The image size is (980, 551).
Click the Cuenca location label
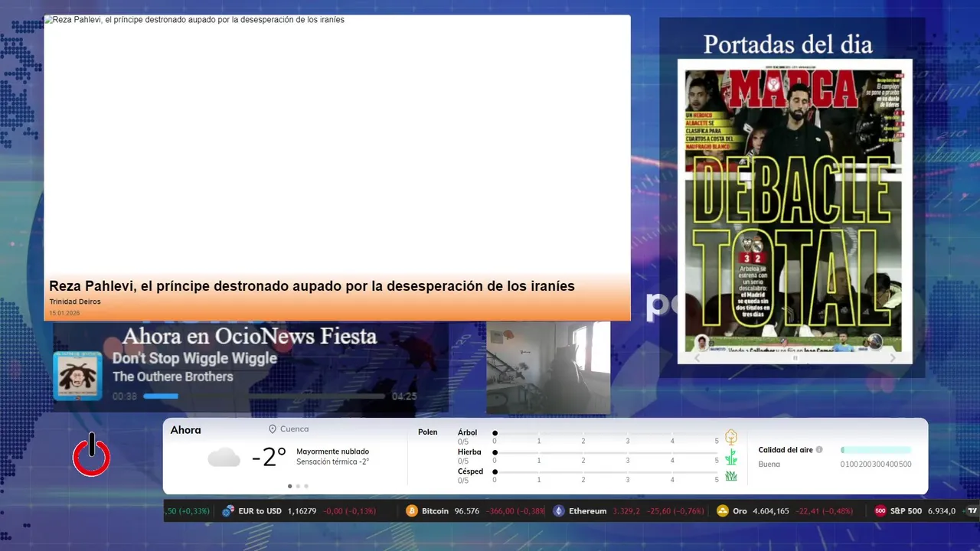pyautogui.click(x=295, y=429)
